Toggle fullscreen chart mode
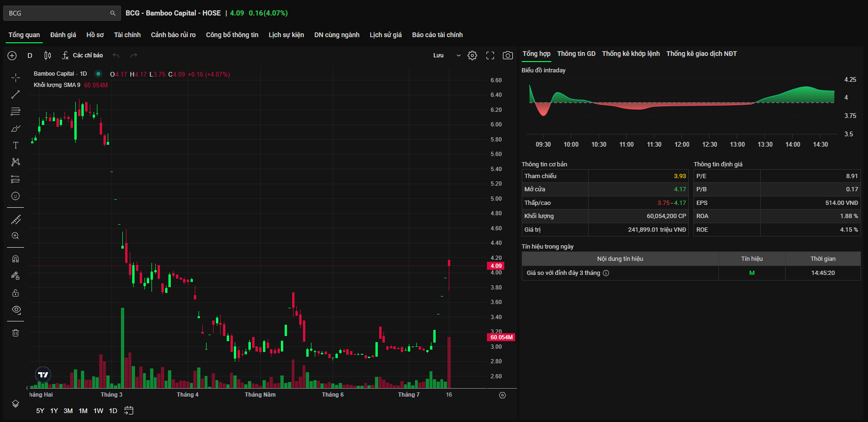This screenshot has height=422, width=868. [490, 55]
